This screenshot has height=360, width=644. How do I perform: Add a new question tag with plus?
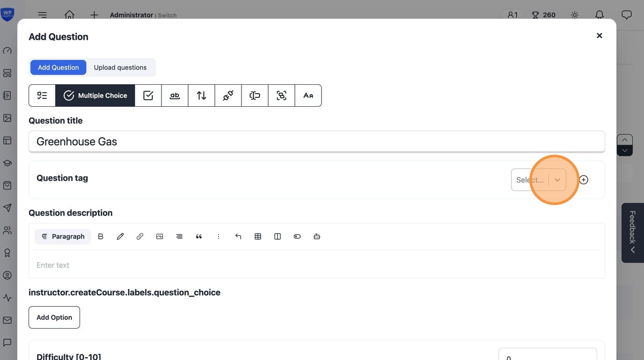pyautogui.click(x=584, y=180)
